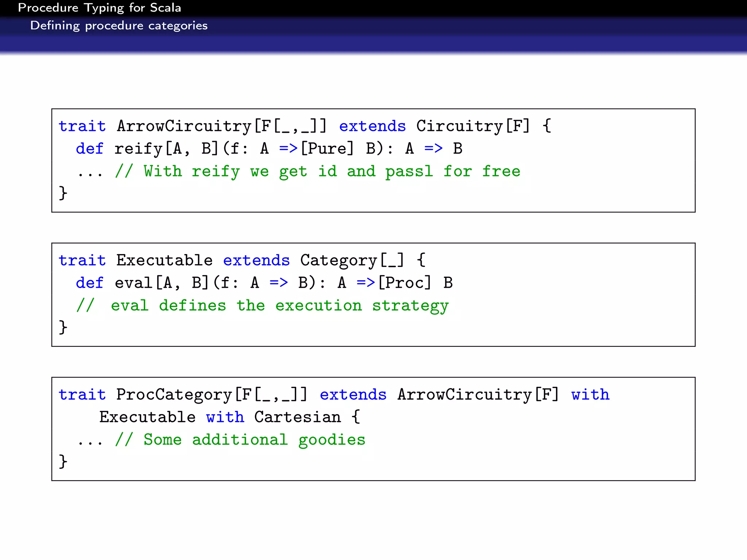Click the 'Defining procedure categories' subtitle

pyautogui.click(x=119, y=26)
